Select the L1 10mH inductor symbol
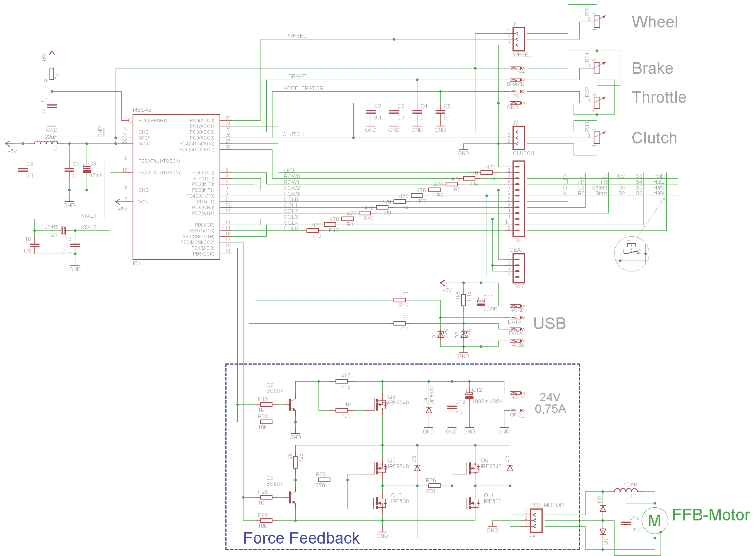 pyautogui.click(x=626, y=491)
